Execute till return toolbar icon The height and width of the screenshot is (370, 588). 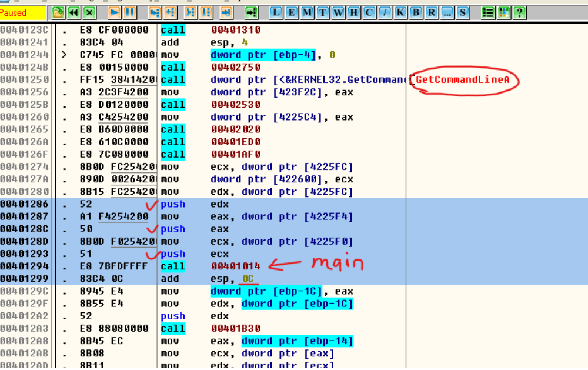[x=226, y=12]
